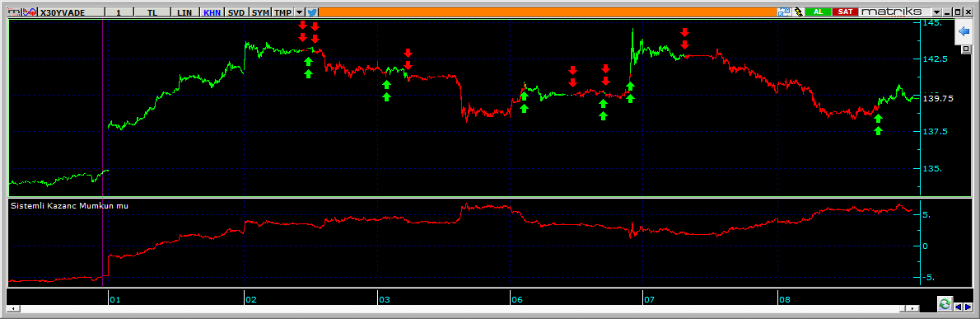The width and height of the screenshot is (980, 319).
Task: Open dropdown arrow beside matriks logo
Action: 936,12
